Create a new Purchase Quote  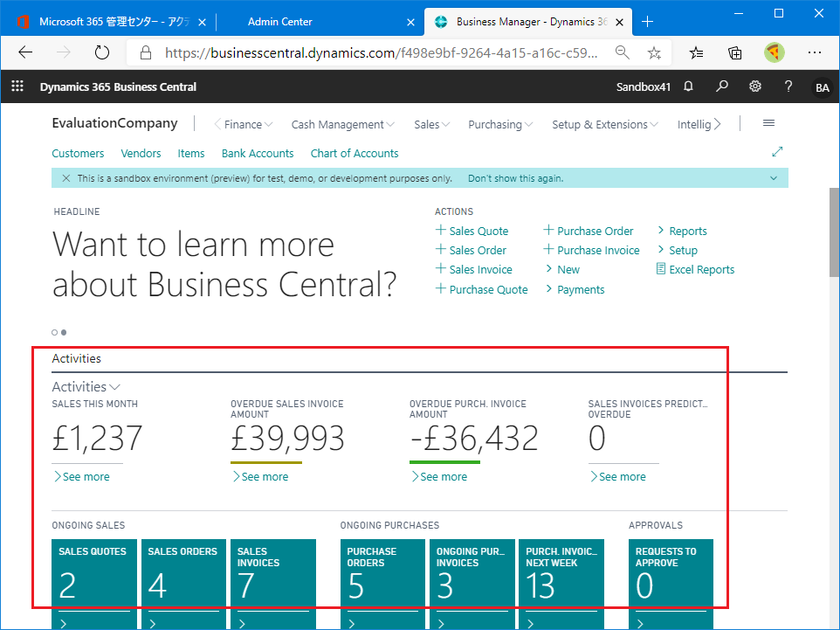pyautogui.click(x=482, y=289)
